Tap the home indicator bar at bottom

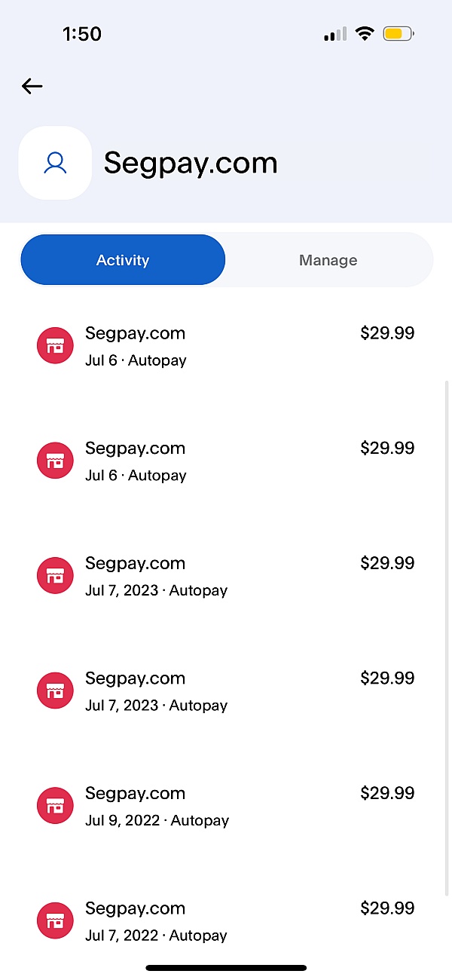pos(226,968)
